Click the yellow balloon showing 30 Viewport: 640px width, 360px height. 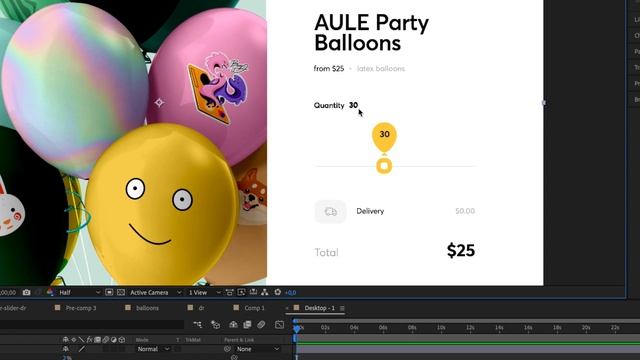[x=384, y=137]
